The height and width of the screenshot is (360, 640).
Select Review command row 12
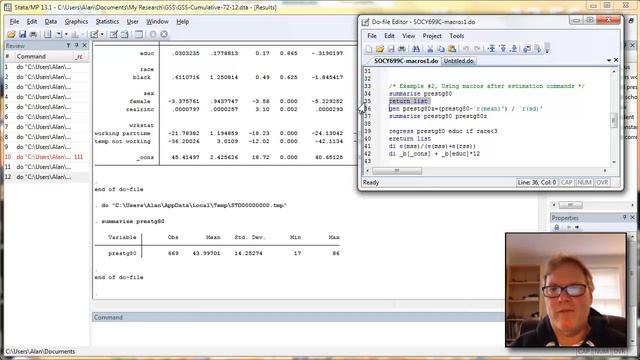46,177
